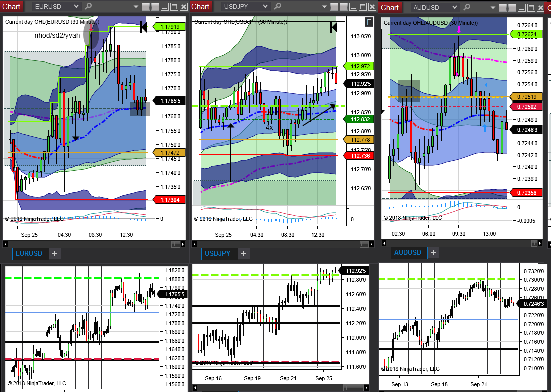Click the 0.72502 red price marker
Viewport: 551px width, 392px height.
coord(526,107)
